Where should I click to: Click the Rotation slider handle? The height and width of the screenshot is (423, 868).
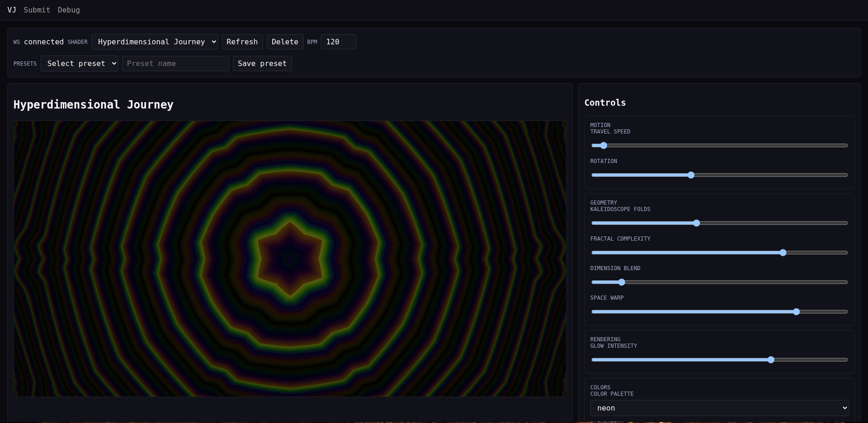click(x=691, y=175)
